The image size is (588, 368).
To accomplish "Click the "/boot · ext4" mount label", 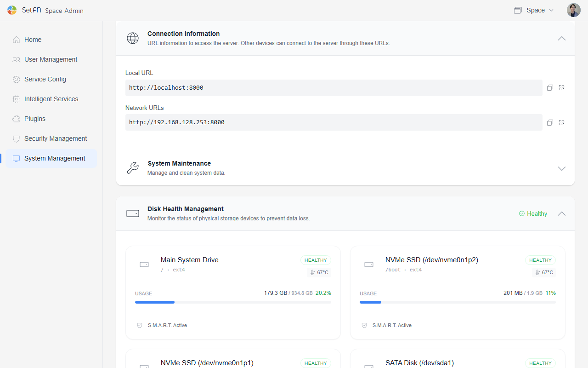I will (x=403, y=270).
